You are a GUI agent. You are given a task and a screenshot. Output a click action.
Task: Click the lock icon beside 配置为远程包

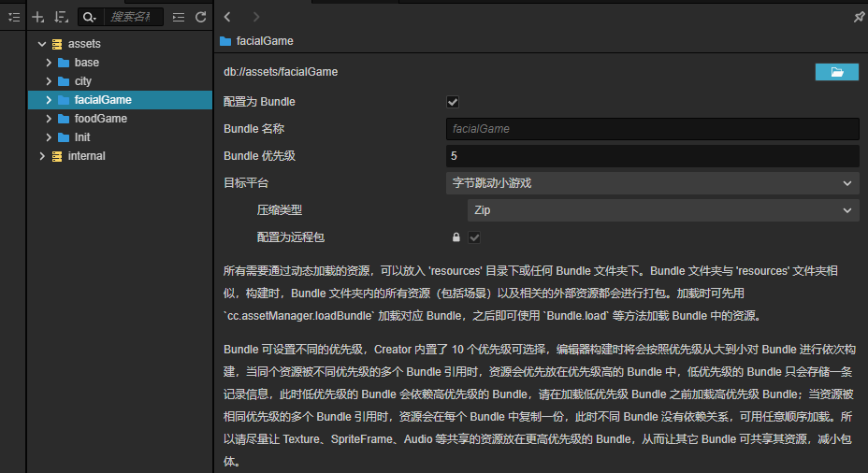pyautogui.click(x=456, y=237)
